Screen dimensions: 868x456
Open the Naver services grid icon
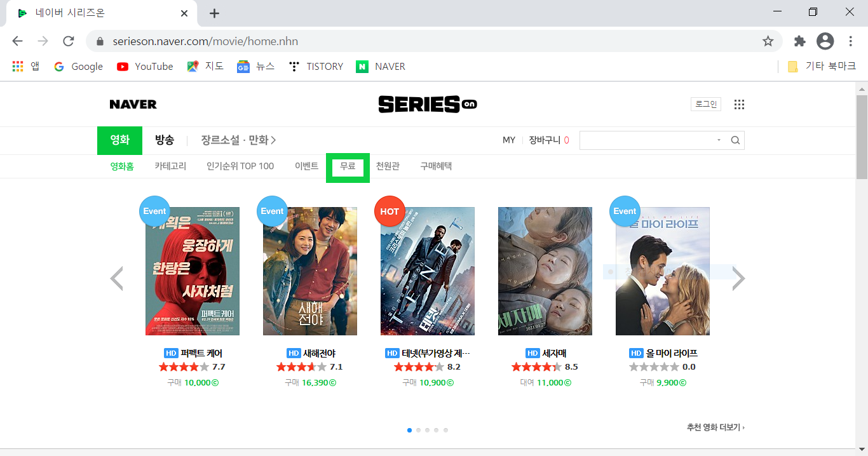[739, 104]
